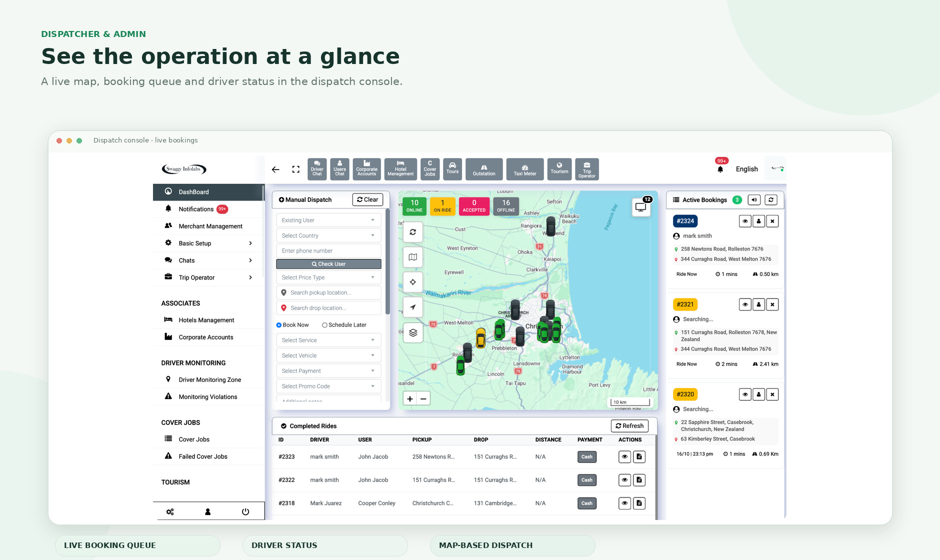Zoom out on the map
The width and height of the screenshot is (940, 560).
423,398
